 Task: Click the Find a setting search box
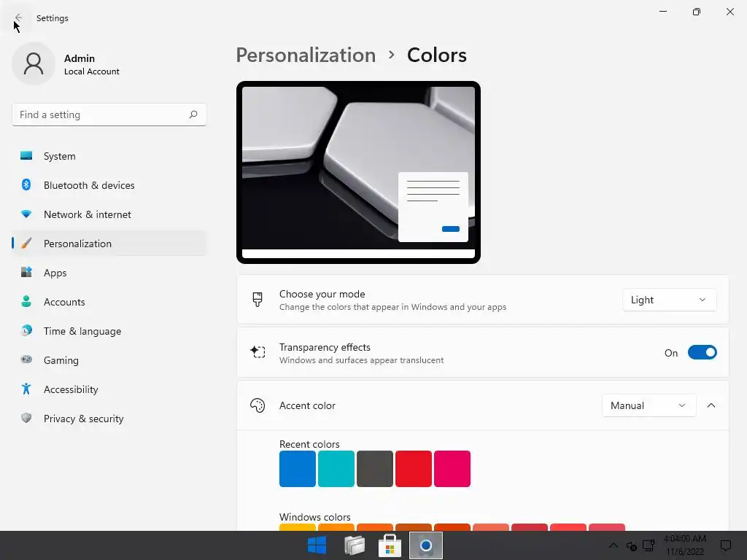(109, 114)
